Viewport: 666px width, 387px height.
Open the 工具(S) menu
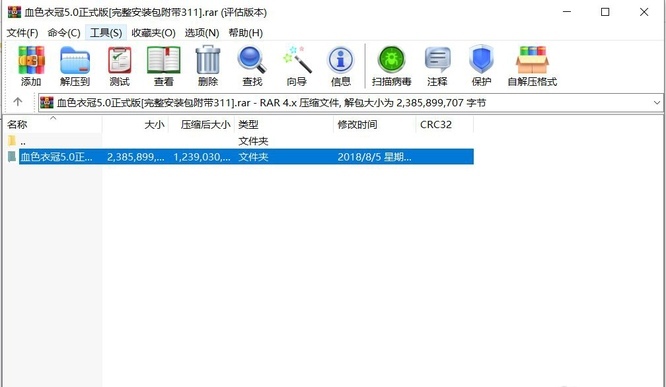pyautogui.click(x=106, y=33)
